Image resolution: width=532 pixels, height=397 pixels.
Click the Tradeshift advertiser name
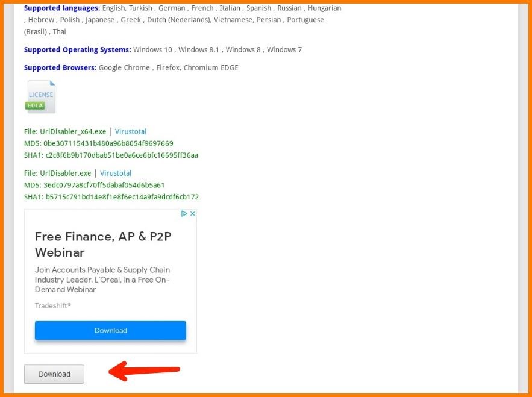(x=53, y=305)
